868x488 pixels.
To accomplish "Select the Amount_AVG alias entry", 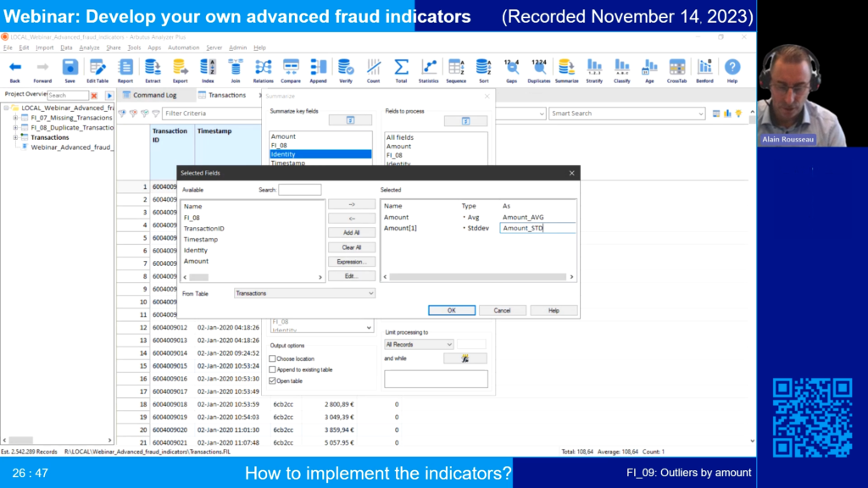I will [523, 218].
